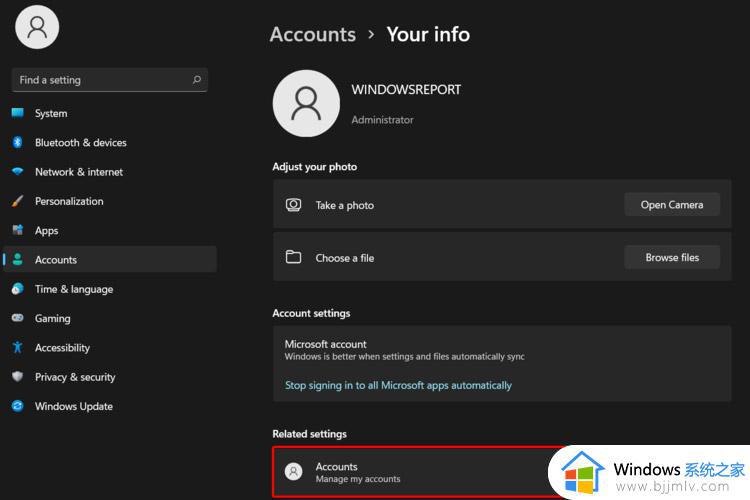Click the Privacy shield icon
Screen dimensions: 750x500
pyautogui.click(x=18, y=377)
